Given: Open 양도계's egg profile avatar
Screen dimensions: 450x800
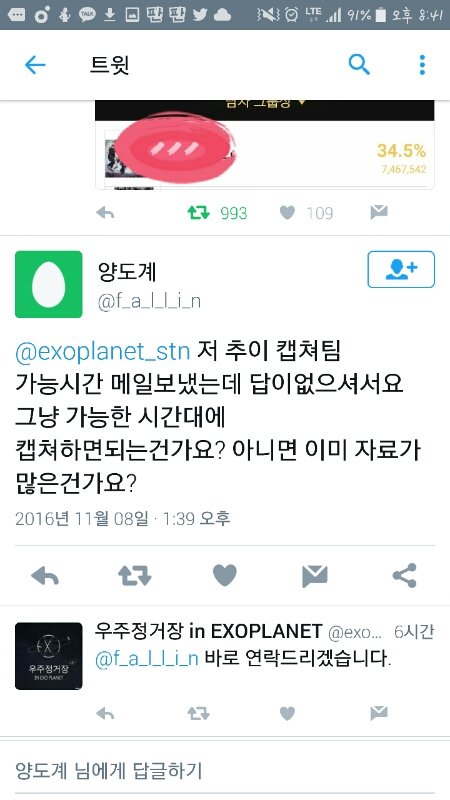Looking at the screenshot, I should (x=48, y=284).
